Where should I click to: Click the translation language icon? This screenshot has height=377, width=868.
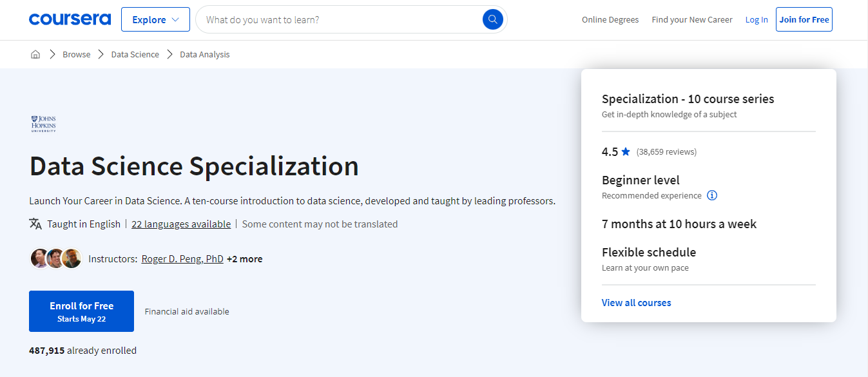click(35, 224)
